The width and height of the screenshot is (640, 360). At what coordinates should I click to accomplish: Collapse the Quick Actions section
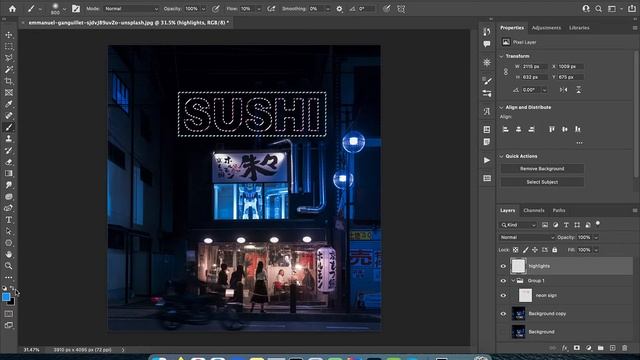tap(502, 156)
